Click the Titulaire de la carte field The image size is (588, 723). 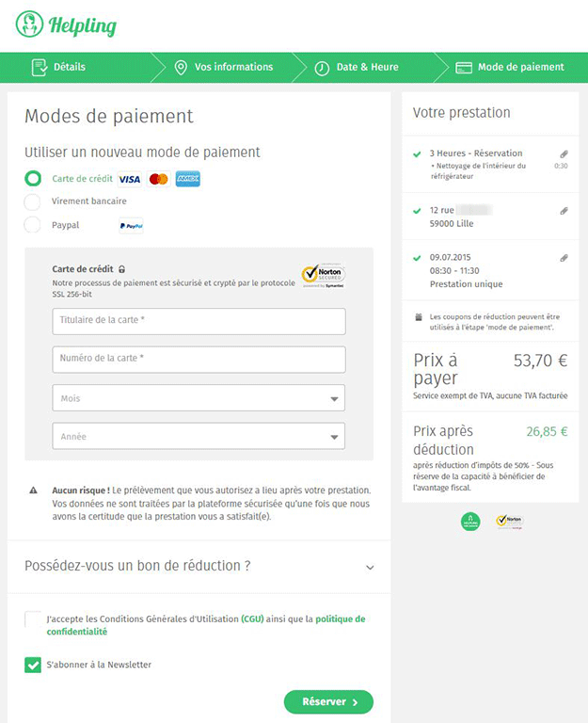[199, 321]
